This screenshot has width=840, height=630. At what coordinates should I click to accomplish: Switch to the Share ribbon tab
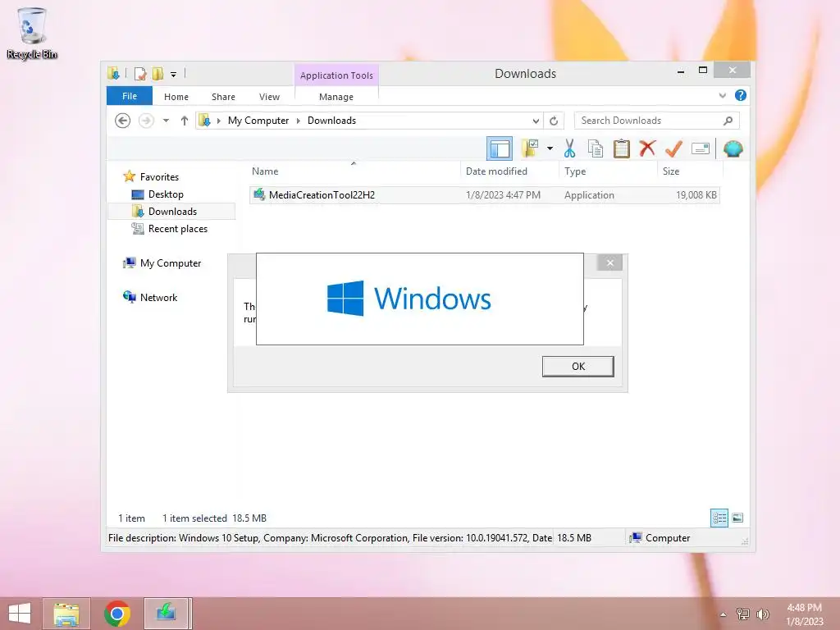coord(223,97)
